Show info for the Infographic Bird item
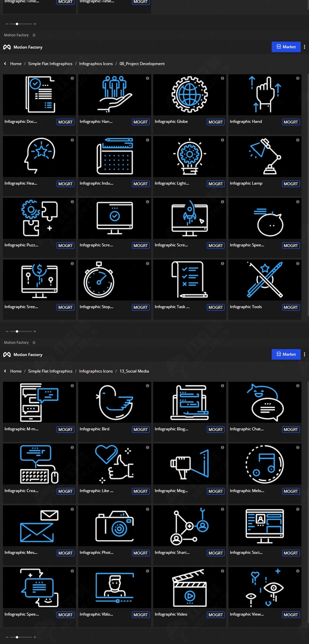Viewport: 309px width, 644px height. click(148, 386)
